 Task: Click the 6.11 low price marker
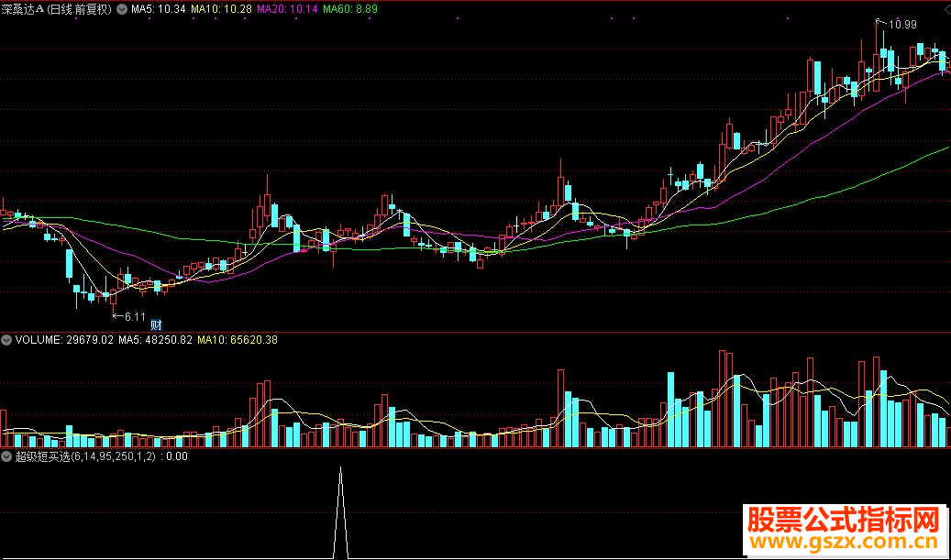pos(135,316)
